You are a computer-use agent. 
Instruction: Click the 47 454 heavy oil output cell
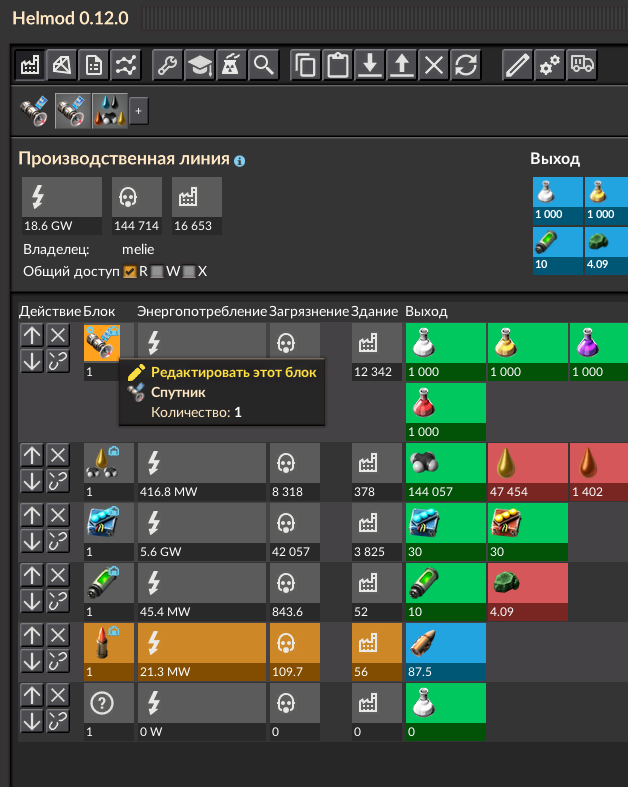(528, 471)
